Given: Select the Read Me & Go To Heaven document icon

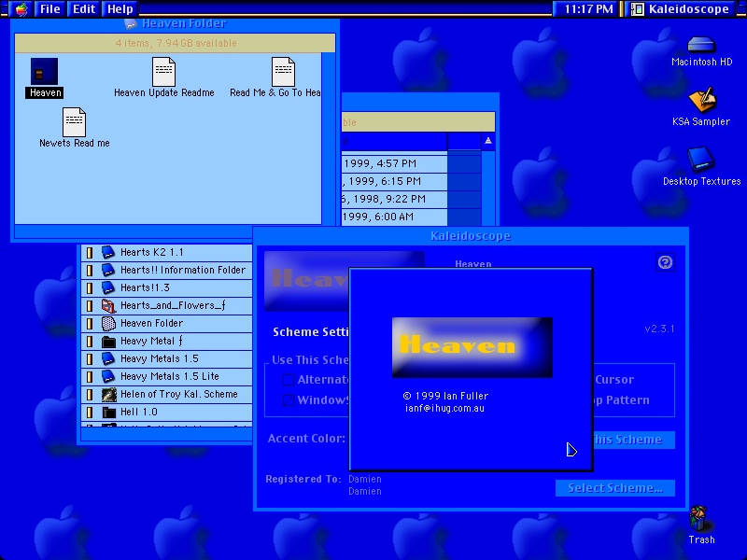Looking at the screenshot, I should click(283, 72).
